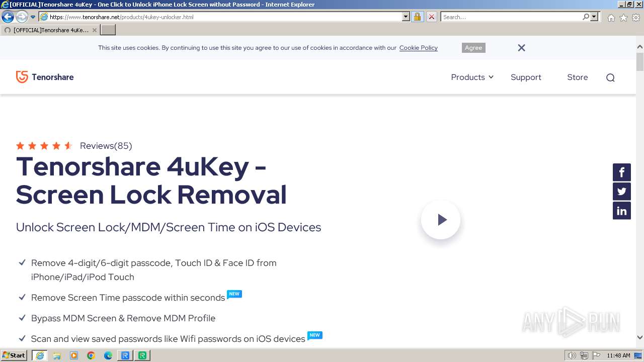644x362 pixels.
Task: Open the Home icon in IE
Action: 611,18
